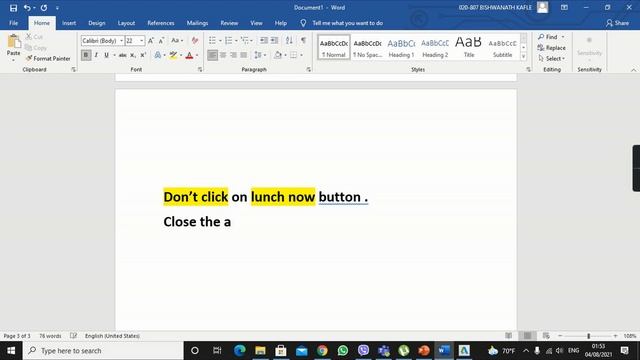Share the document
Viewport: 640px width, 360px height.
tap(617, 23)
